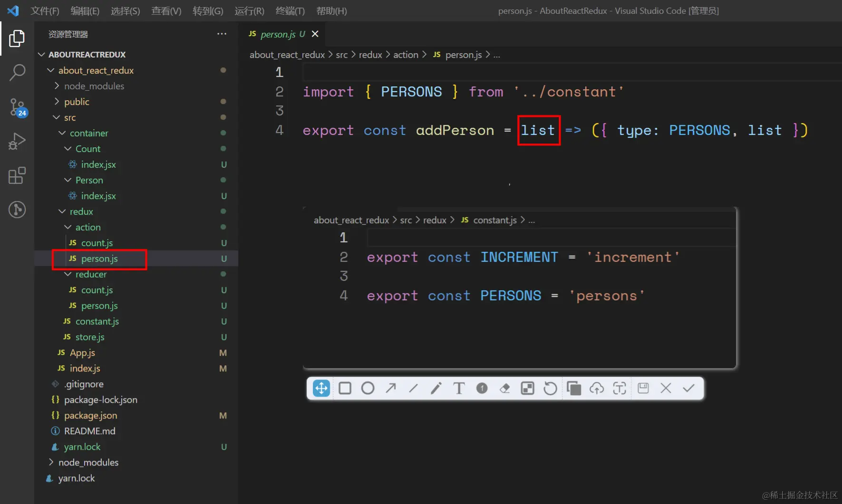
Task: Click the src segment in the top breadcrumb
Action: (341, 55)
